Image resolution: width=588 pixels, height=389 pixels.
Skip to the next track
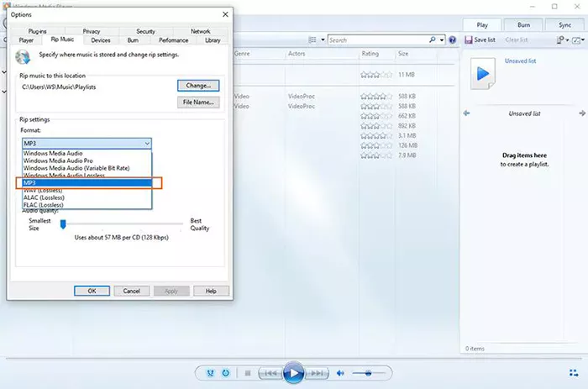tap(317, 373)
